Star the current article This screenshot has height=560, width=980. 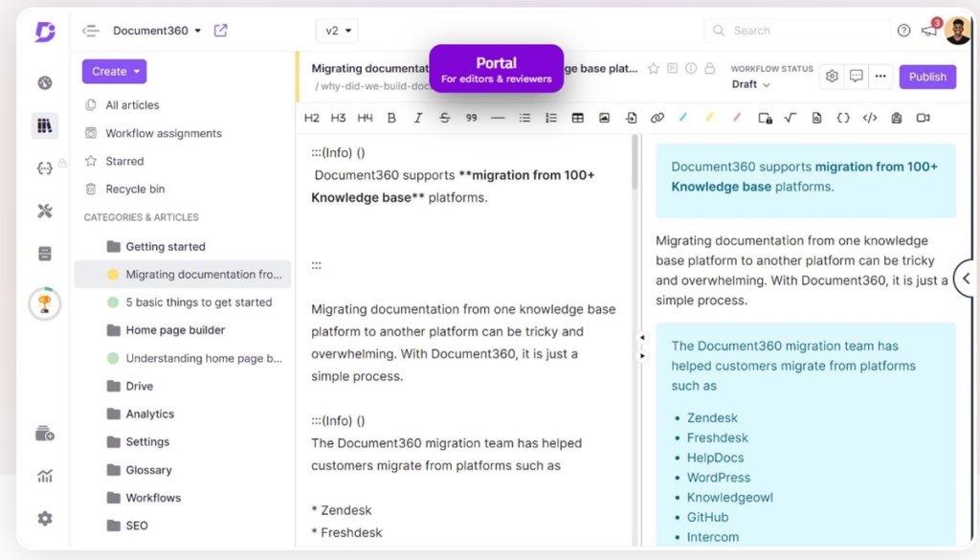click(654, 68)
